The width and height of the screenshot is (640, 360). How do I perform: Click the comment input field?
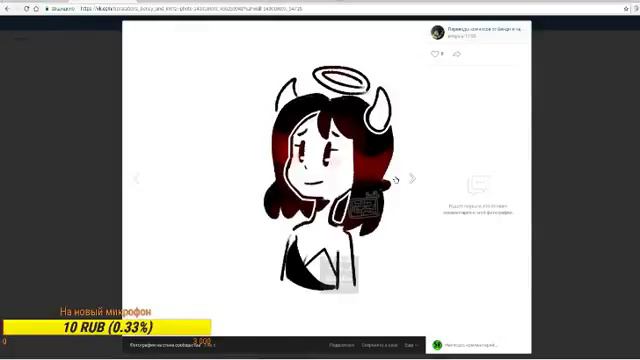486,345
